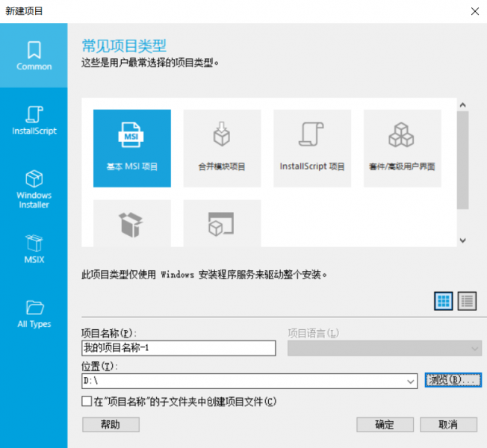Select the open box project tile
Viewport: 487px width, 448px height.
pyautogui.click(x=132, y=223)
